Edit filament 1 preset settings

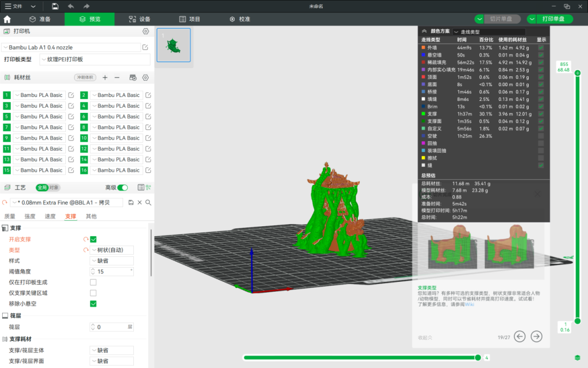(x=71, y=95)
